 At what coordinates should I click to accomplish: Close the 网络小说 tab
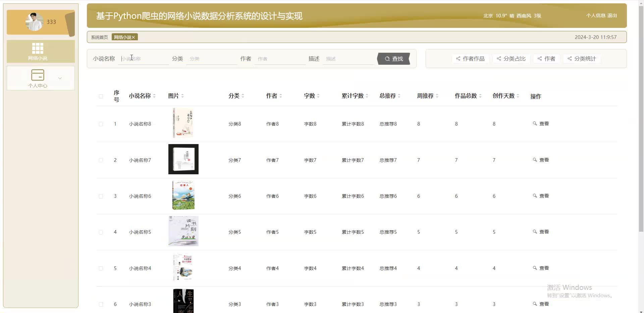pyautogui.click(x=133, y=37)
